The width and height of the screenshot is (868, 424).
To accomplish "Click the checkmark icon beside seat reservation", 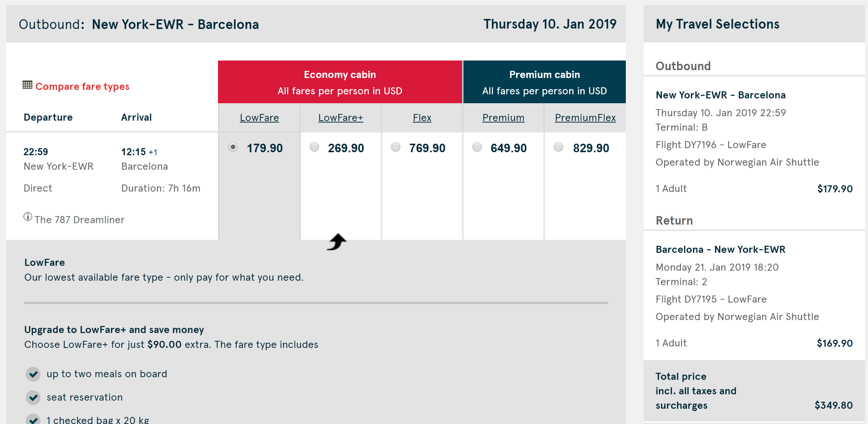I will tap(33, 397).
